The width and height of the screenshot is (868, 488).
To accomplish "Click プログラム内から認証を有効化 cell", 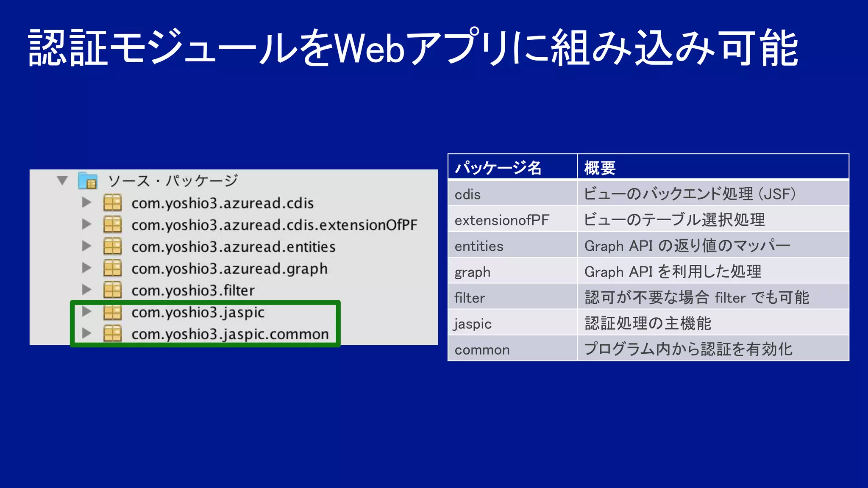I will pyautogui.click(x=713, y=349).
